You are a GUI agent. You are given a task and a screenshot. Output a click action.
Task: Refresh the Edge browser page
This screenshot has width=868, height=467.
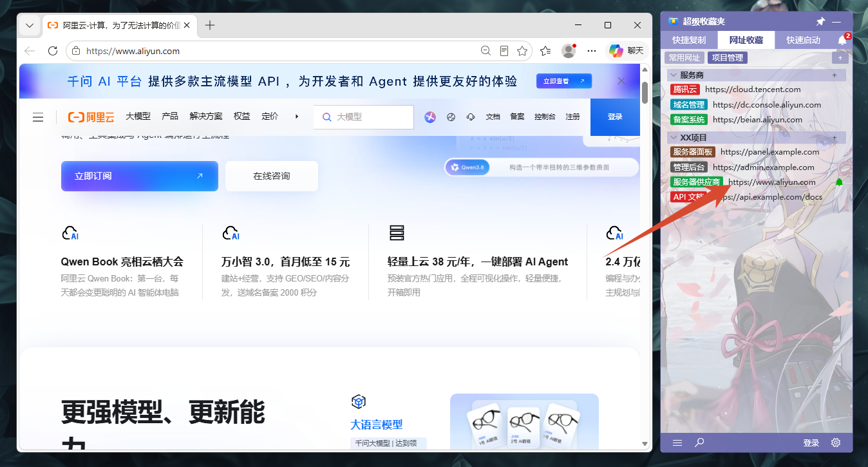tap(53, 51)
